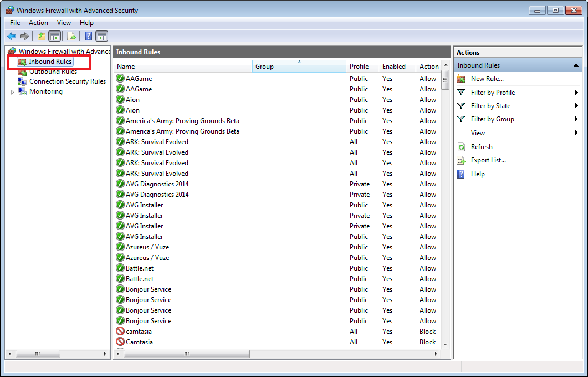Open the Action menu
The image size is (588, 377).
[x=38, y=23]
